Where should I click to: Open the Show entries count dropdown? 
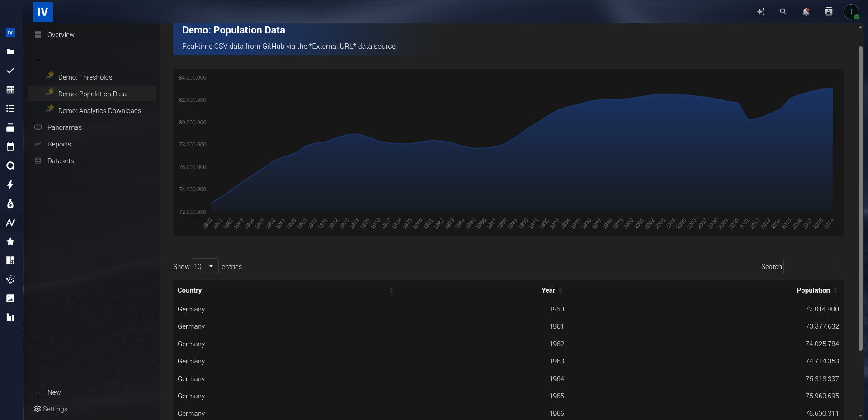[205, 266]
